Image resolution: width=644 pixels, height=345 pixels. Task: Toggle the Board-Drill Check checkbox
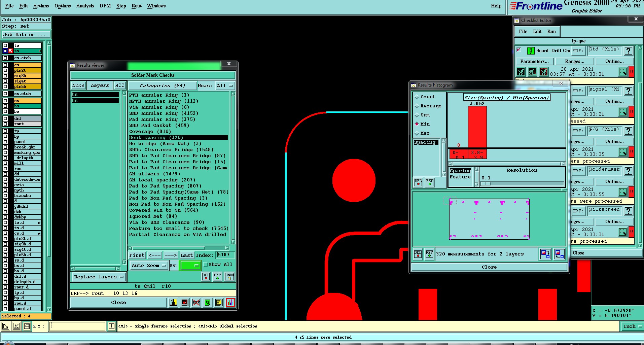[x=519, y=50]
